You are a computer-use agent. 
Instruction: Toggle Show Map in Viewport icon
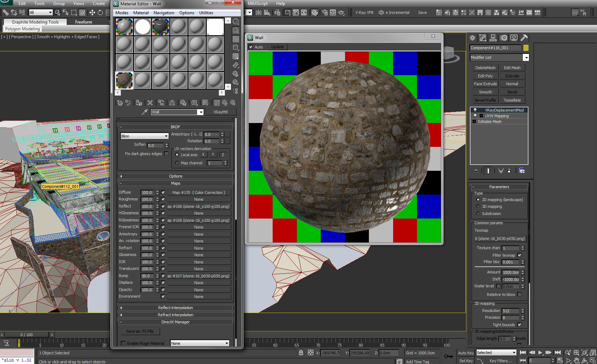pos(205,103)
